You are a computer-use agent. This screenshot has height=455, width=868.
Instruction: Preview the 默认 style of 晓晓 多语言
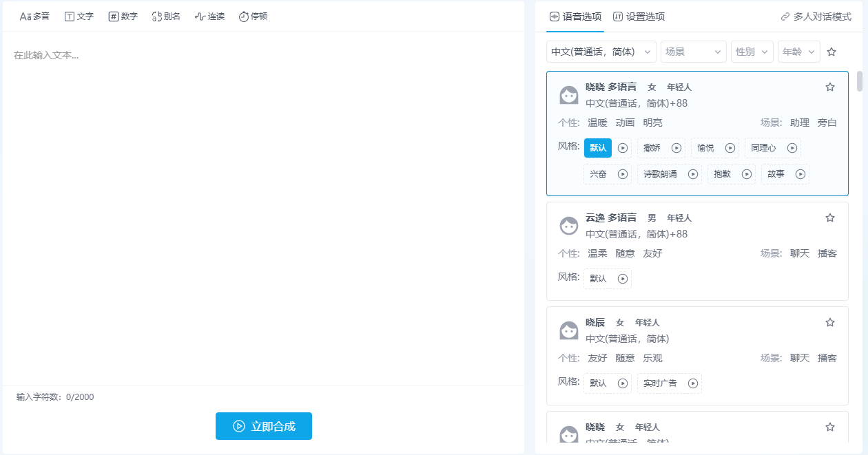click(623, 148)
